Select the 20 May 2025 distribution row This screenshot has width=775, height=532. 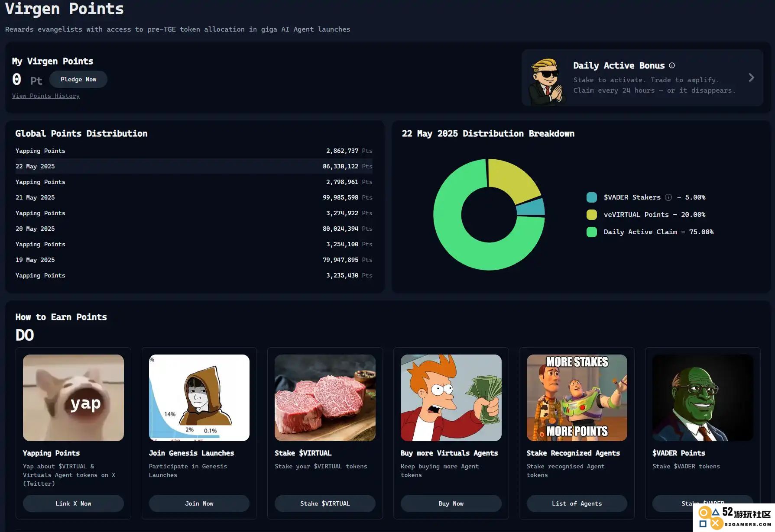pos(194,229)
